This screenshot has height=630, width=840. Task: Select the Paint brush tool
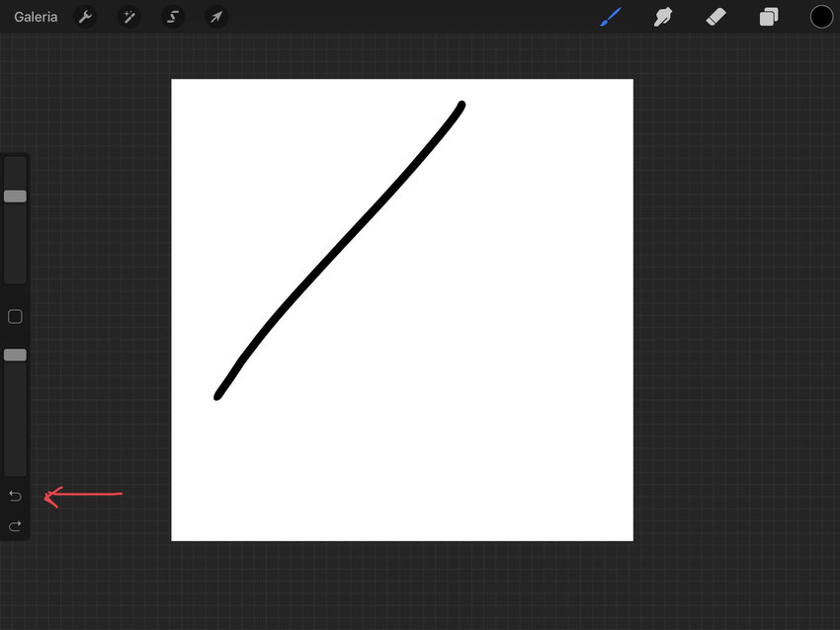pyautogui.click(x=611, y=17)
